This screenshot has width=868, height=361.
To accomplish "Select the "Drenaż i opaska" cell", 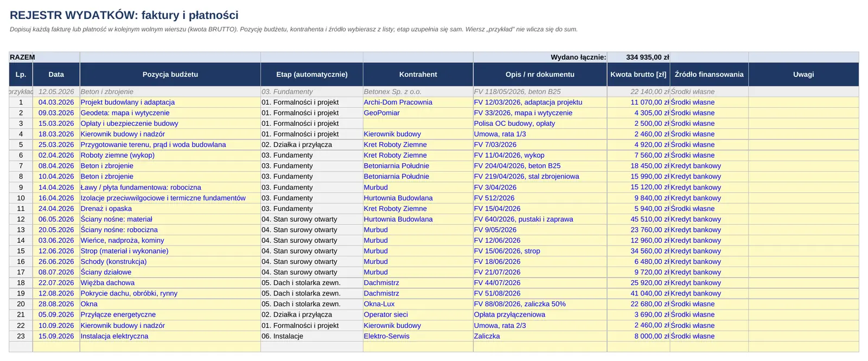I will point(170,208).
